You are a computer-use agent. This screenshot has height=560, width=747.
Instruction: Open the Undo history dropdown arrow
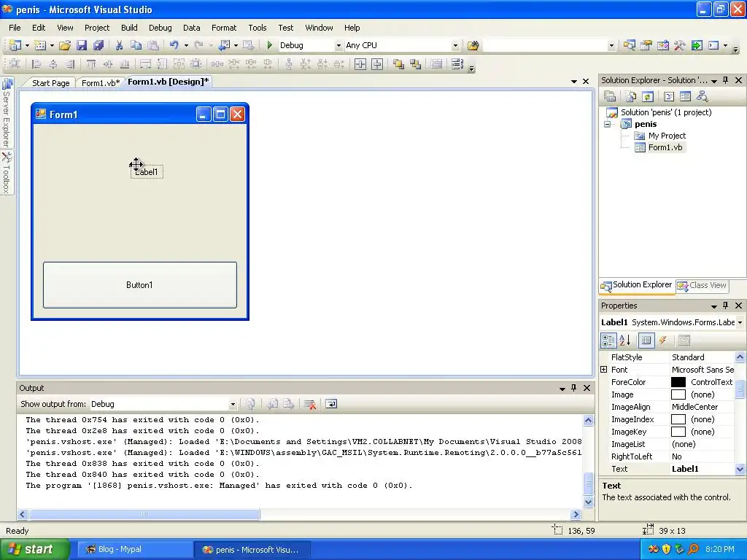tap(186, 46)
